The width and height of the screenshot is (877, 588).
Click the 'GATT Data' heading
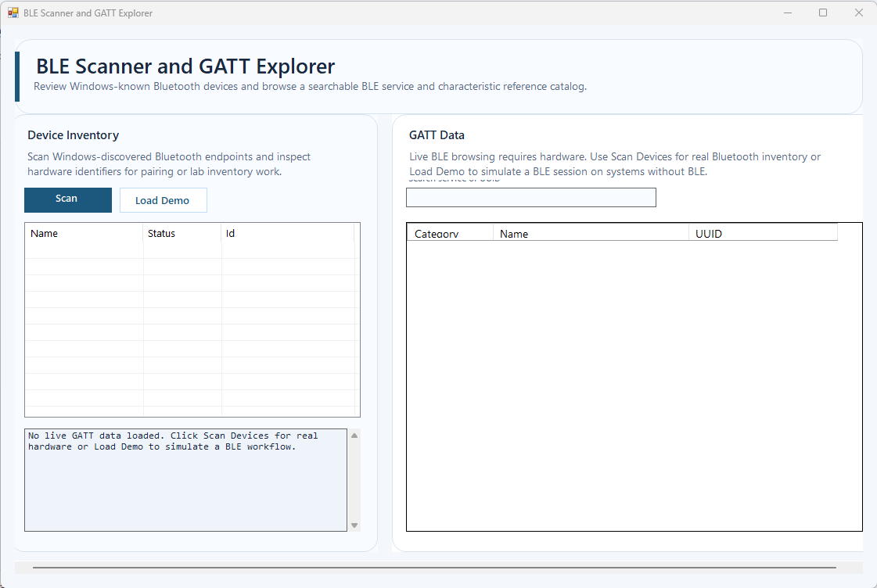[x=437, y=134]
